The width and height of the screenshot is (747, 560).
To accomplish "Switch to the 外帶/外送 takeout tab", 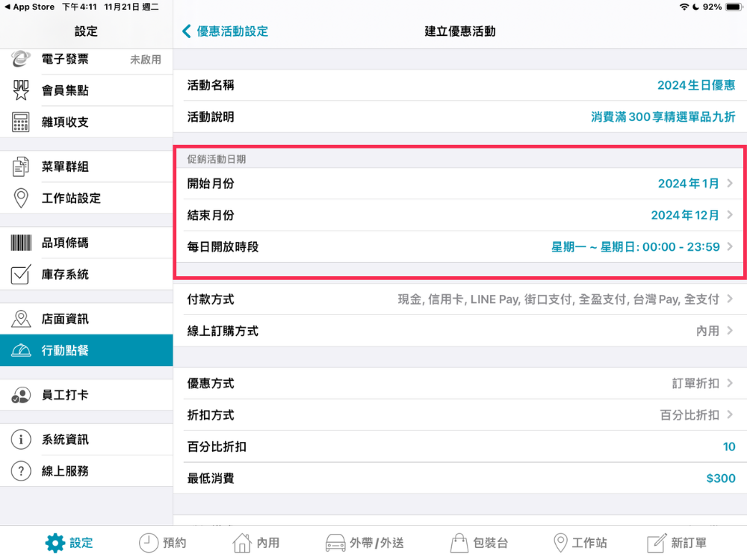I will tap(365, 543).
